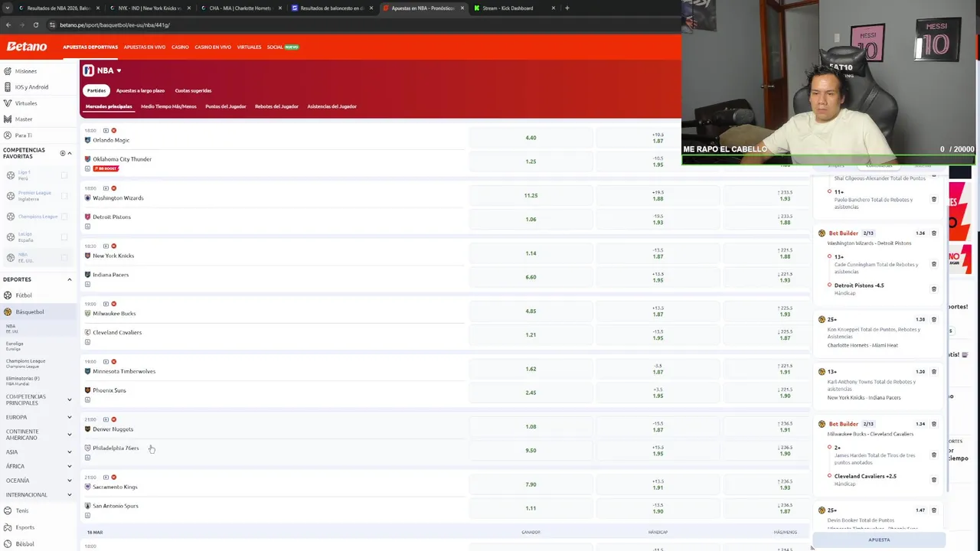Image resolution: width=980 pixels, height=551 pixels.
Task: Select the Cuotas sugeridas tab
Action: click(193, 90)
